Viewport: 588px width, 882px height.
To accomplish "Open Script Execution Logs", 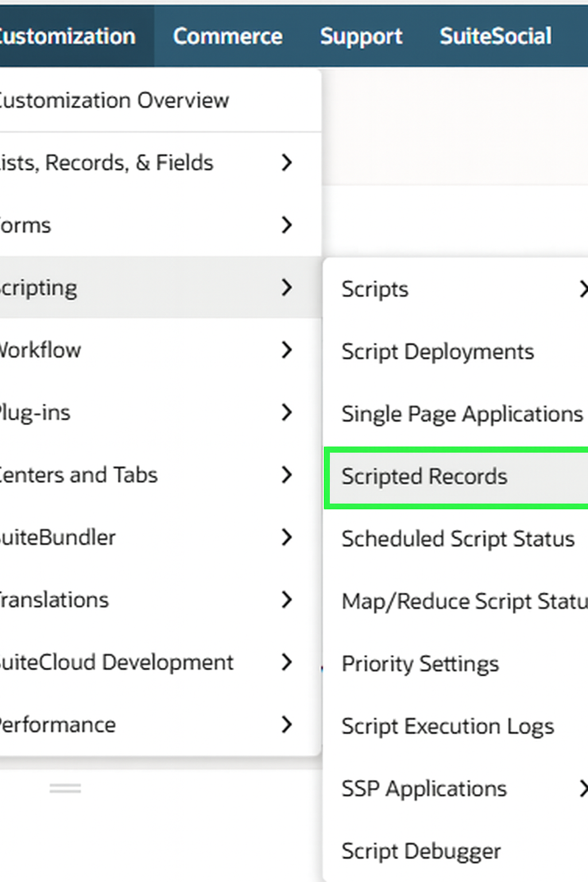I will tap(447, 726).
